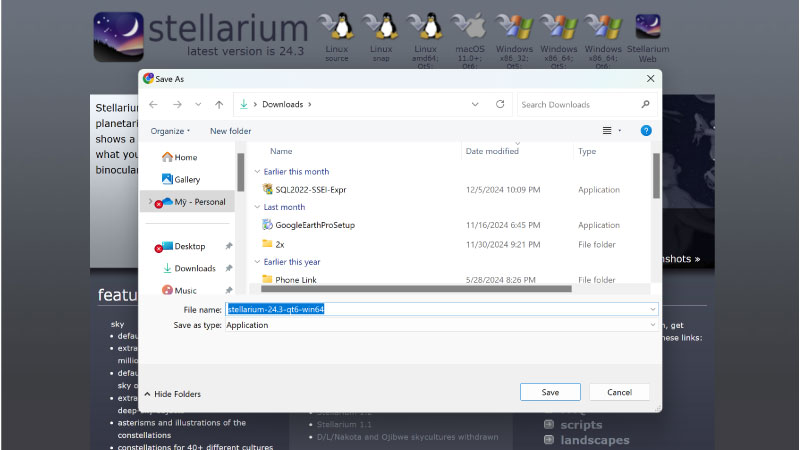This screenshot has width=800, height=450.
Task: Expand the My - Personal OneDrive node
Action: (x=150, y=202)
